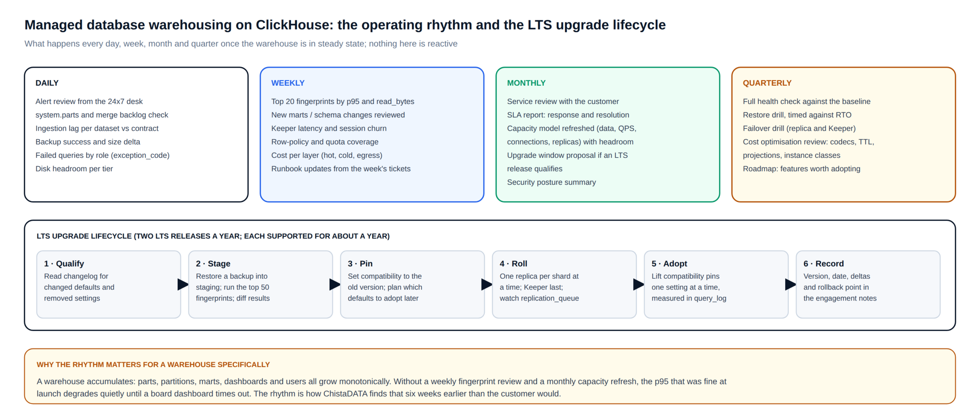Select the '6 · Record' step card
980x416 pixels.
tap(868, 284)
